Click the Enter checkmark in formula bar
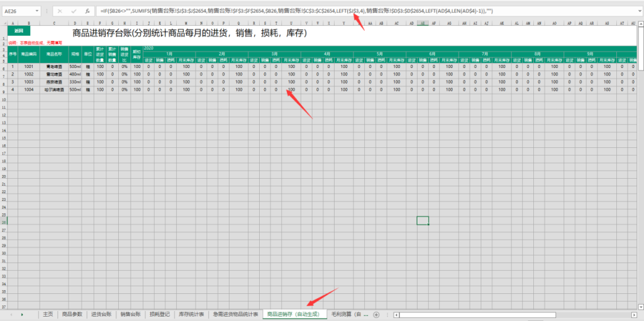This screenshot has height=321, width=644. 74,11
